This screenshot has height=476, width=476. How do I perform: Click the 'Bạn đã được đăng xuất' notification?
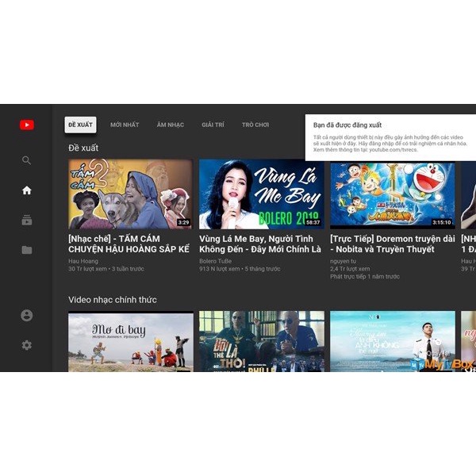pyautogui.click(x=389, y=137)
